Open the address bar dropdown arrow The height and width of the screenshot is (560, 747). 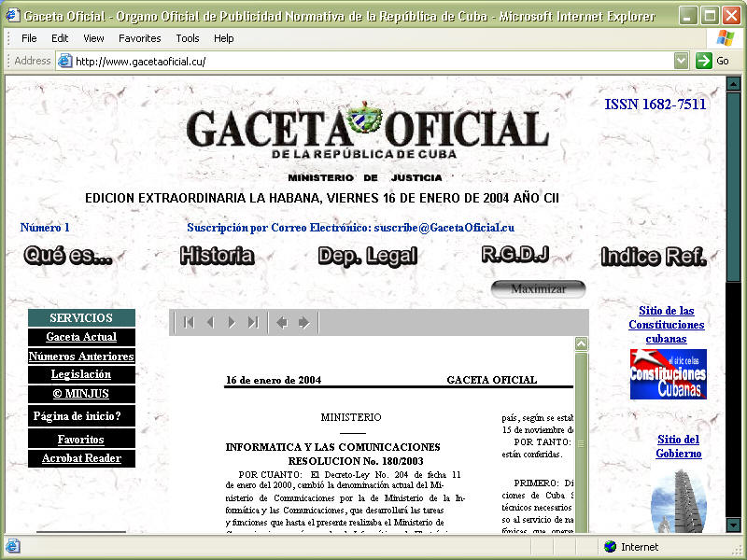[x=682, y=61]
